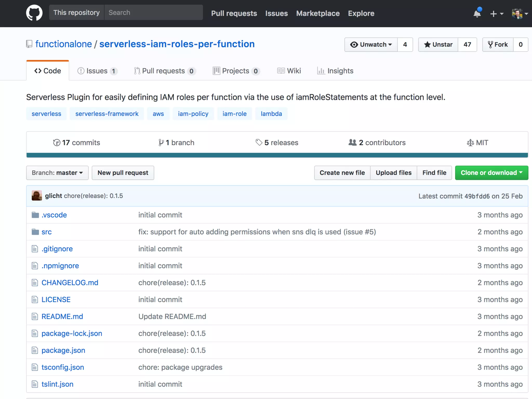
Task: Click the Fork button
Action: (498, 44)
